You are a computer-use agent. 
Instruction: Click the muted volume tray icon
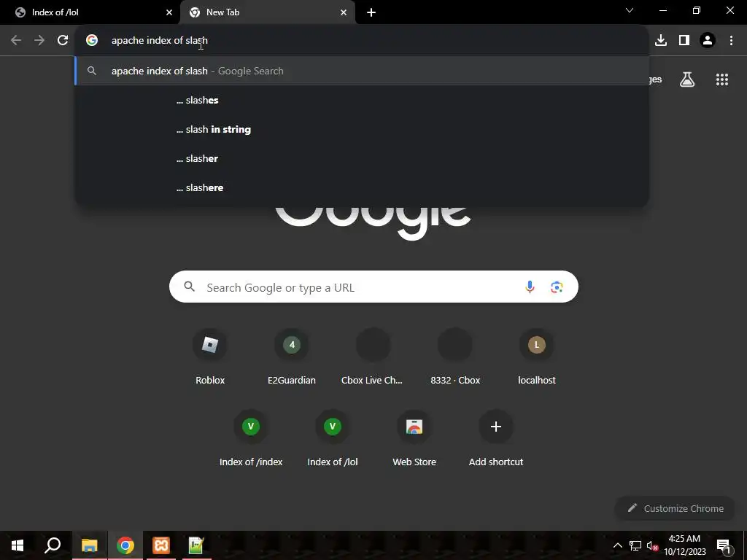652,545
